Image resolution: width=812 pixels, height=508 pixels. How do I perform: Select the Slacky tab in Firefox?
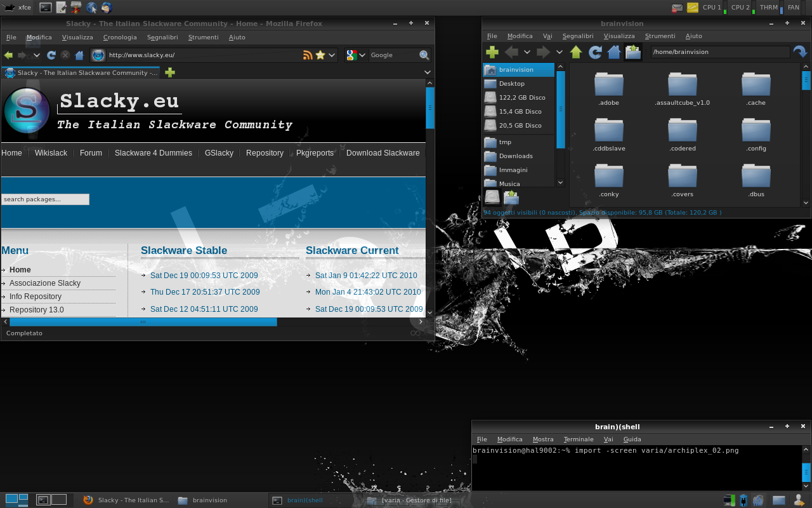81,72
